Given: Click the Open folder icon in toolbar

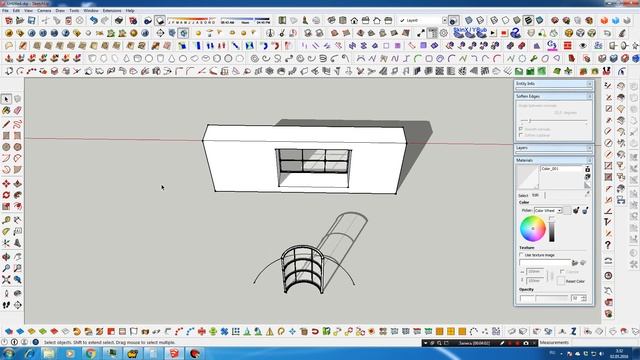Looking at the screenshot, I should tap(20, 20).
